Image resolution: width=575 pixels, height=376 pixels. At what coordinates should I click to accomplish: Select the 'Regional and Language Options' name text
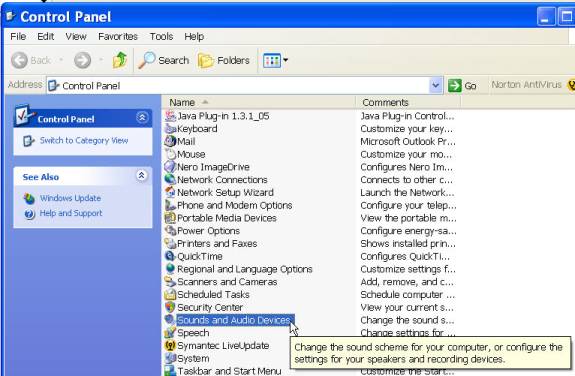click(x=245, y=269)
